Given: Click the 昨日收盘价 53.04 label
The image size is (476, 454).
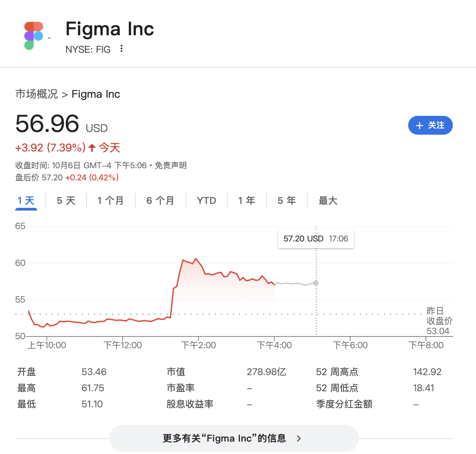Looking at the screenshot, I should [439, 321].
